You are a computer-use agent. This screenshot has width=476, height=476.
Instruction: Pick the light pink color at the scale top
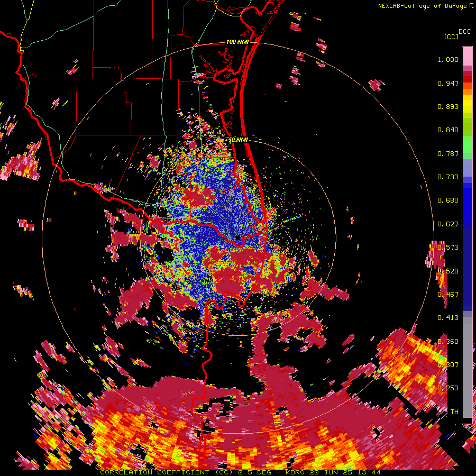pyautogui.click(x=467, y=56)
